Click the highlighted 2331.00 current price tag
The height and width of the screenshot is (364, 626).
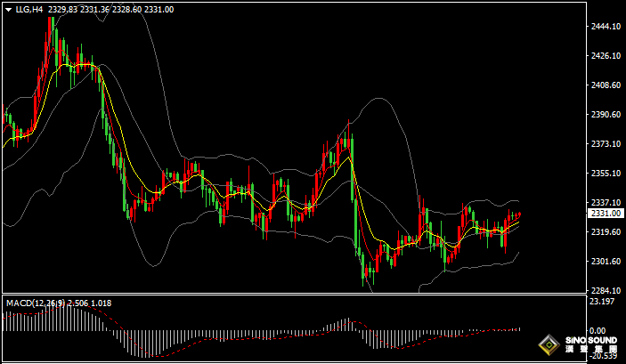point(606,214)
